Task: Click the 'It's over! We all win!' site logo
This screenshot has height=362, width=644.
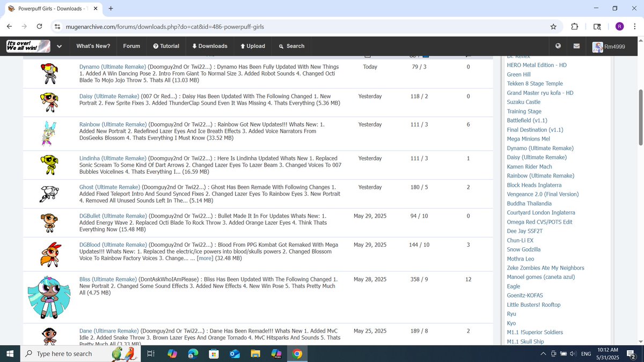Action: coord(28,46)
